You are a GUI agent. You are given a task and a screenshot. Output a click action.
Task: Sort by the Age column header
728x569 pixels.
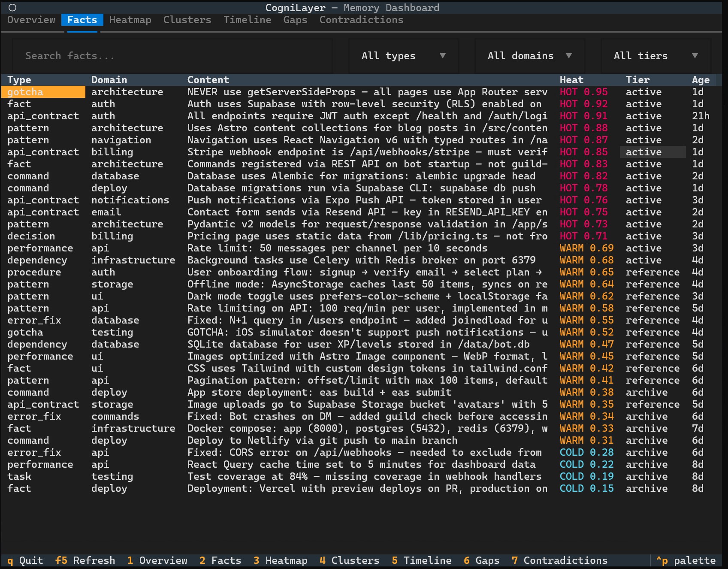701,80
